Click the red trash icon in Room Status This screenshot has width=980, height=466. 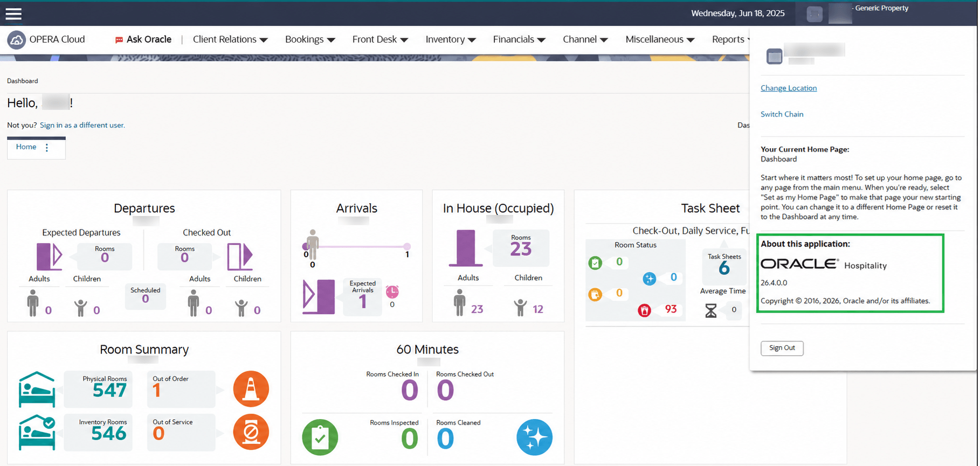coord(644,310)
